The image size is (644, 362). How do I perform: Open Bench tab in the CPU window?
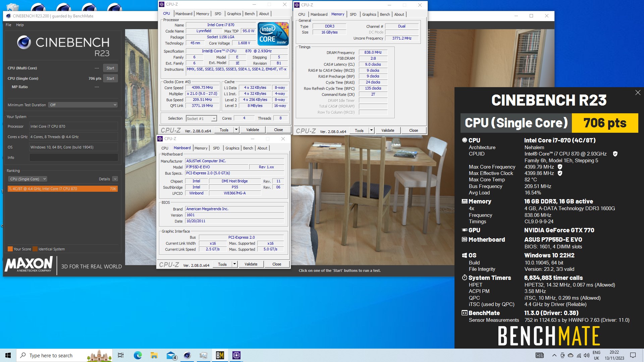(250, 14)
